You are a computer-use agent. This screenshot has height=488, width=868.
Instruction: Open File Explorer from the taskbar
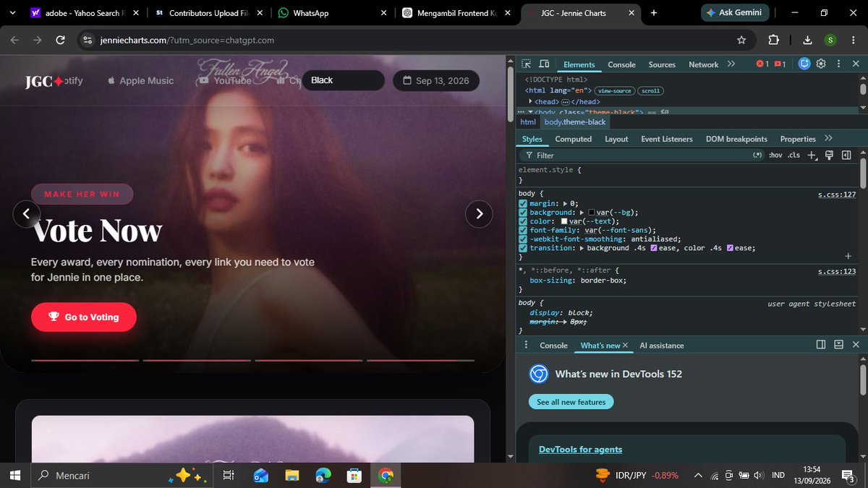[x=292, y=476]
